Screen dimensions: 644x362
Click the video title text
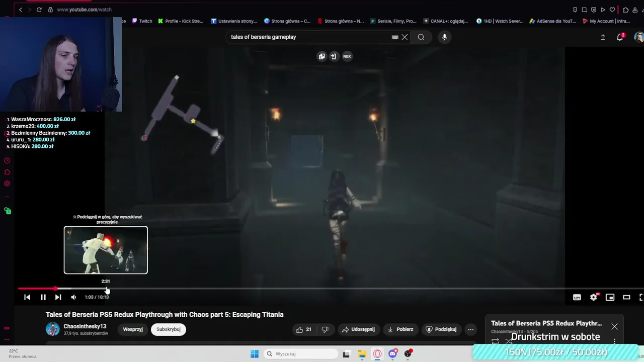pos(165,315)
